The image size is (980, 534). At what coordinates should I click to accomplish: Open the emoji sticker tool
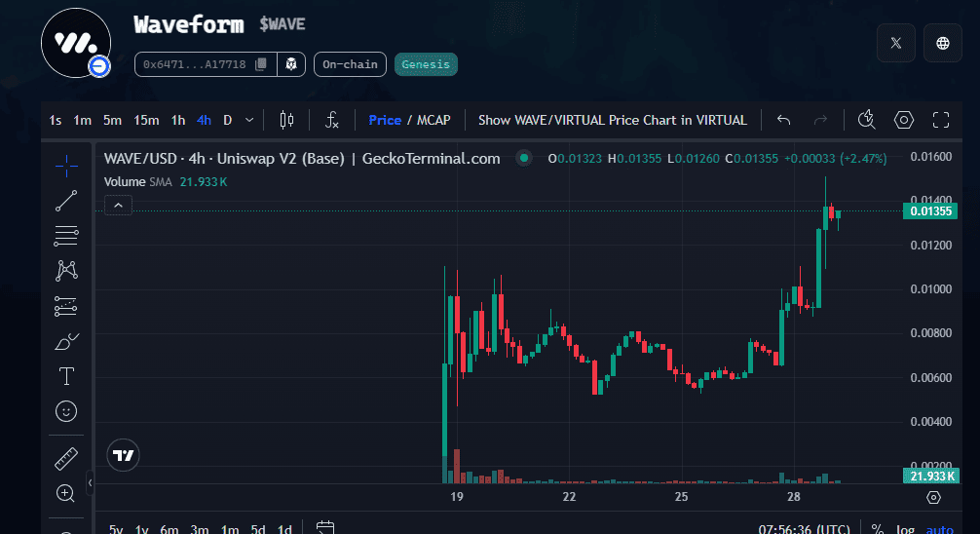coord(66,411)
